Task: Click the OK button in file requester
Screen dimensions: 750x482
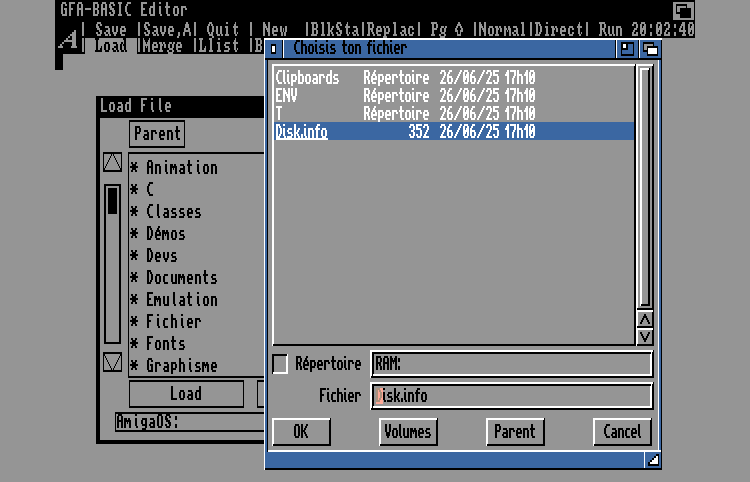Action: click(x=301, y=432)
